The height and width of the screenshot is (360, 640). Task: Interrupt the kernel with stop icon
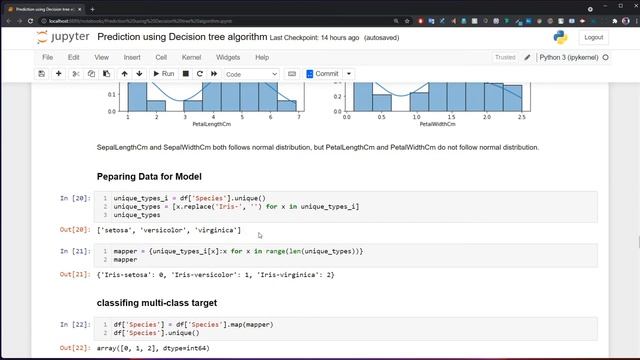(185, 74)
